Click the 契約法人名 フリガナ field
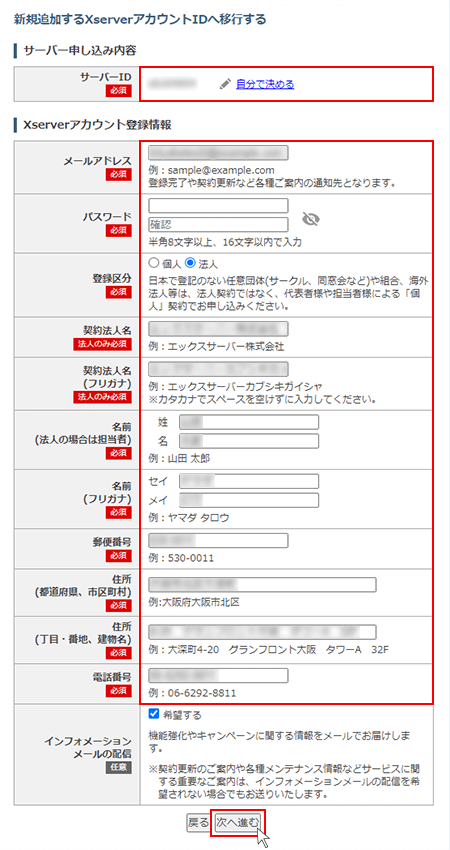The height and width of the screenshot is (850, 450). [x=218, y=370]
